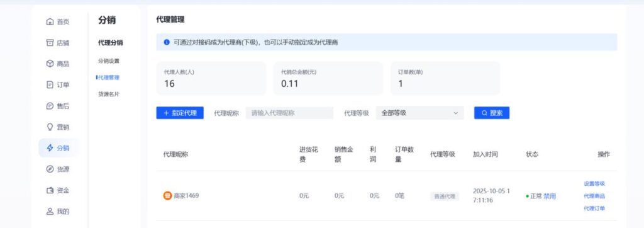Open the 我的 profile icon
The width and height of the screenshot is (644, 228).
[50, 212]
